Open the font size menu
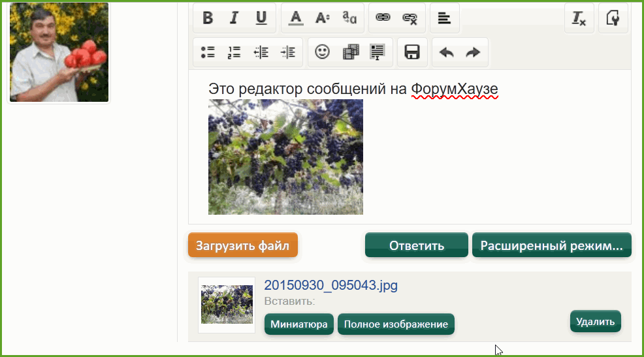The width and height of the screenshot is (644, 357). (x=323, y=18)
